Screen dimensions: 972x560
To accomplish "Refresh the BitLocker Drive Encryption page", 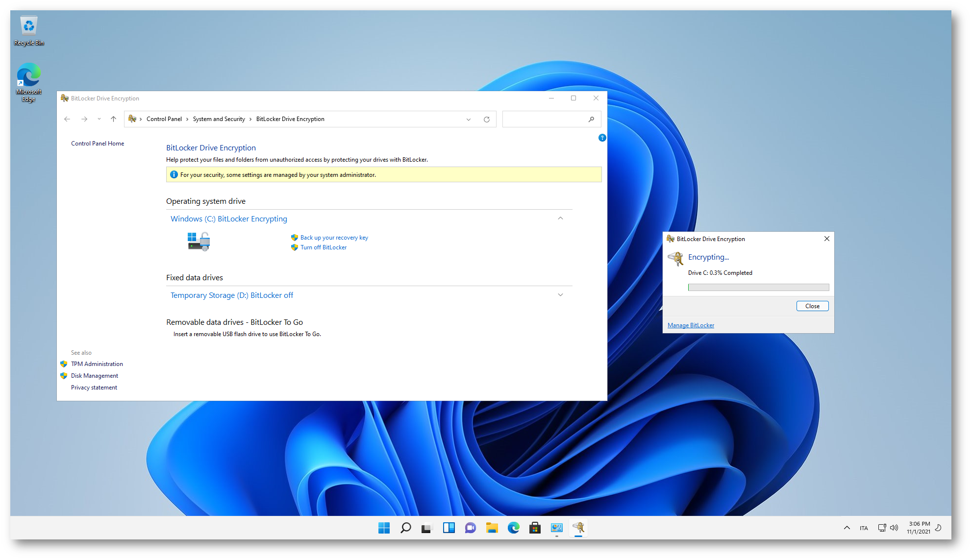I will pos(487,119).
